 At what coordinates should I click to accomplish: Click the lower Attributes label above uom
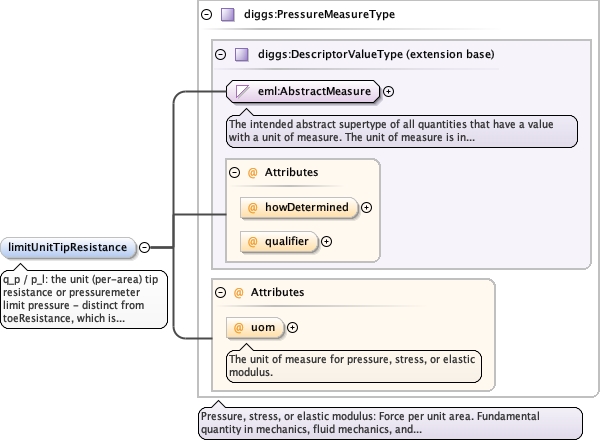point(278,292)
